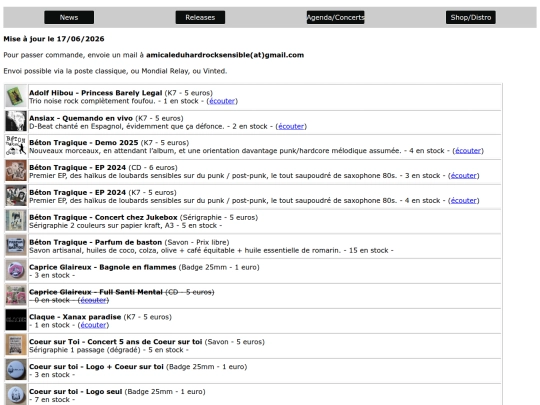540x405 pixels.
Task: Click Logo + Coeur sur toi badge thumbnail
Action: pos(16,370)
